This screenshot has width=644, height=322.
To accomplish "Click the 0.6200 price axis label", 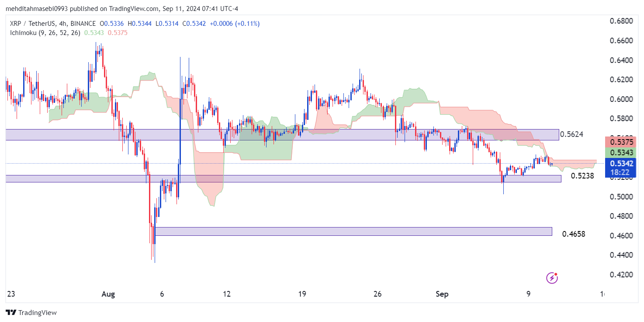I will click(621, 80).
